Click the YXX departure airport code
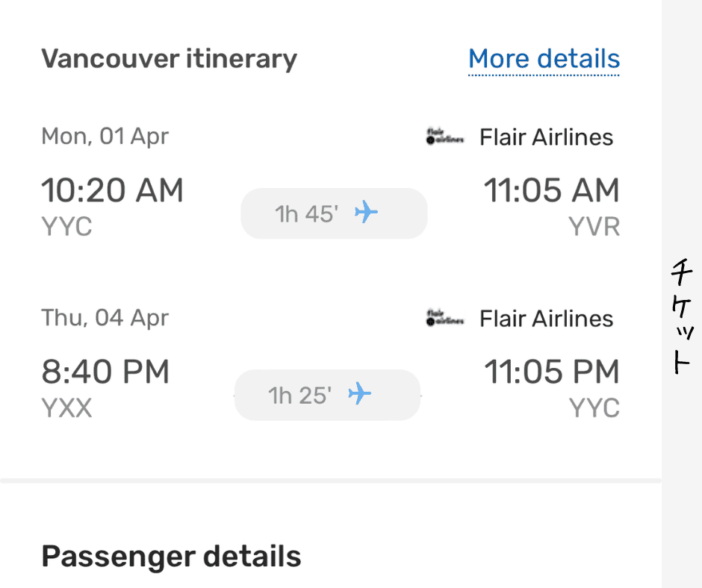The width and height of the screenshot is (702, 588). tap(66, 408)
